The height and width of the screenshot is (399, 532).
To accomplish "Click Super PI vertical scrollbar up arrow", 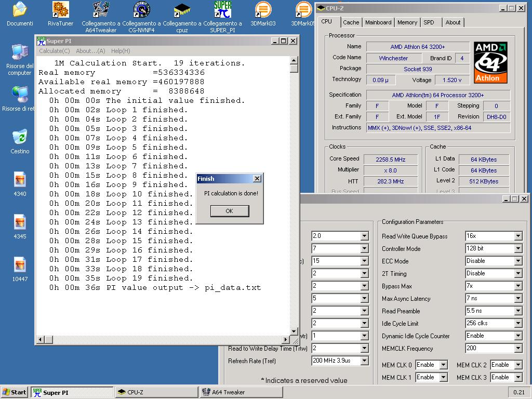I will pos(294,60).
